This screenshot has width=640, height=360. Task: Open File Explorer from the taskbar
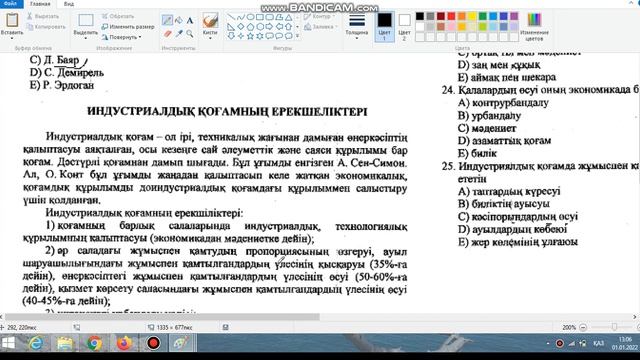(65, 343)
